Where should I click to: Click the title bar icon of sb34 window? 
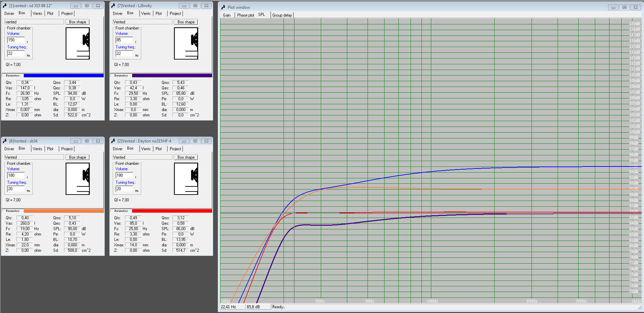point(5,141)
